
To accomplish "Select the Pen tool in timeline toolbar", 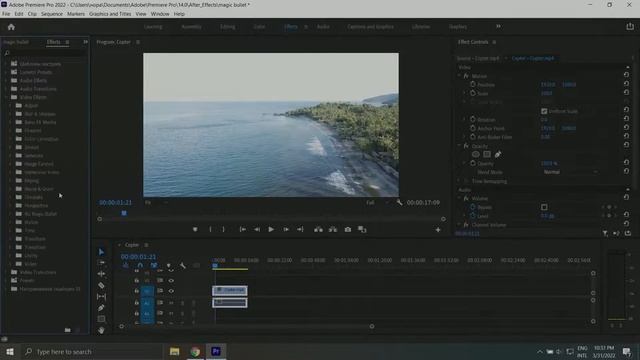I will [x=101, y=308].
